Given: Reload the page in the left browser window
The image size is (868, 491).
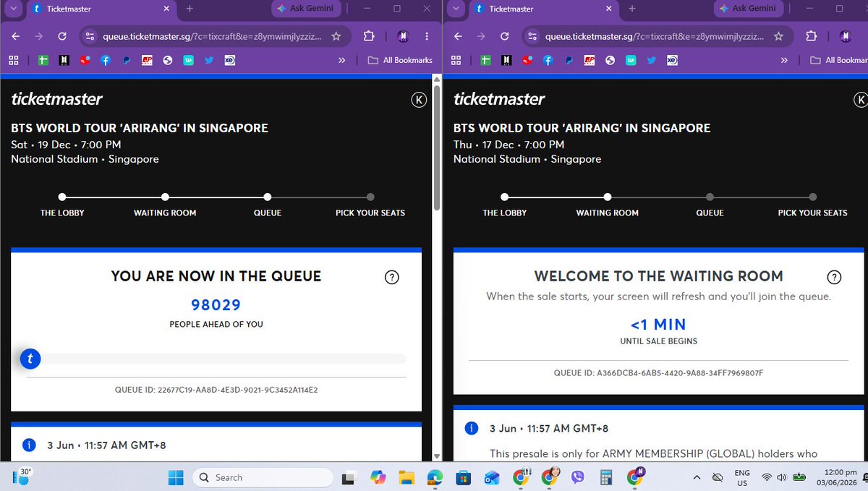Looking at the screenshot, I should (62, 36).
